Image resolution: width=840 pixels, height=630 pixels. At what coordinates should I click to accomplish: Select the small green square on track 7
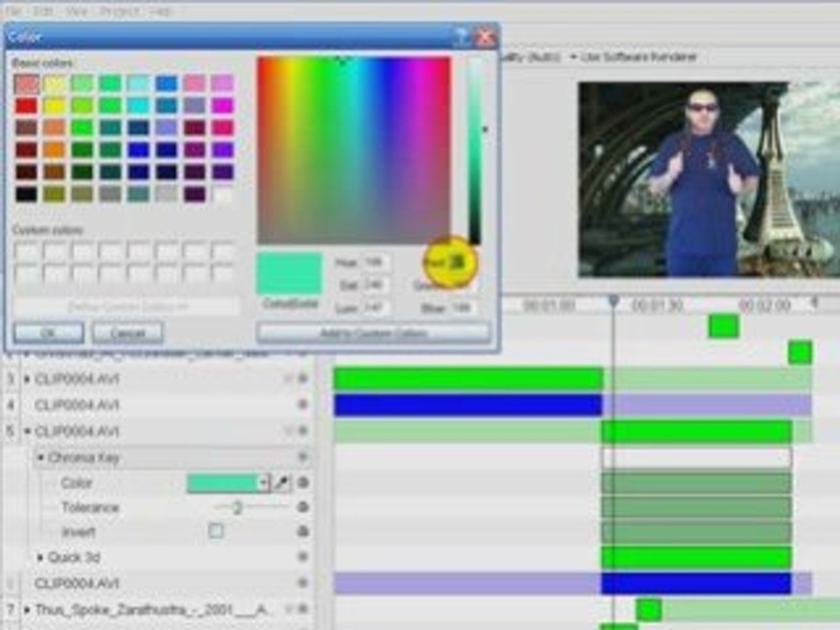pos(648,610)
